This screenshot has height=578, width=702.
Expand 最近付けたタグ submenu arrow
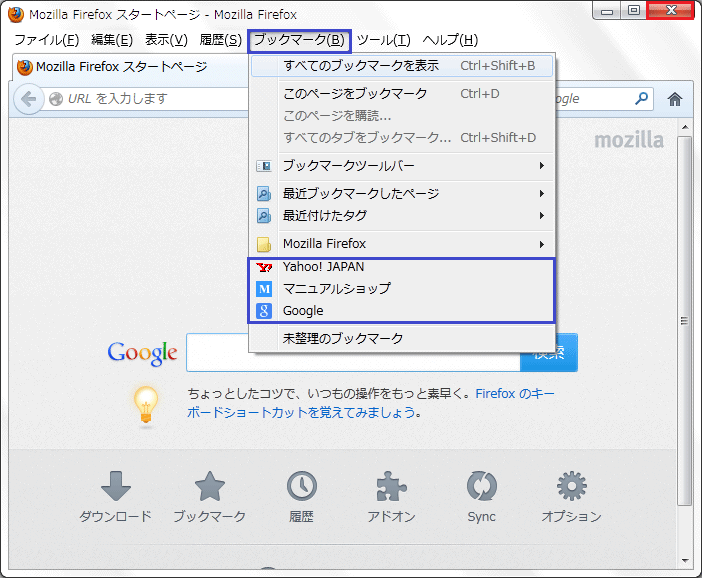pos(542,215)
